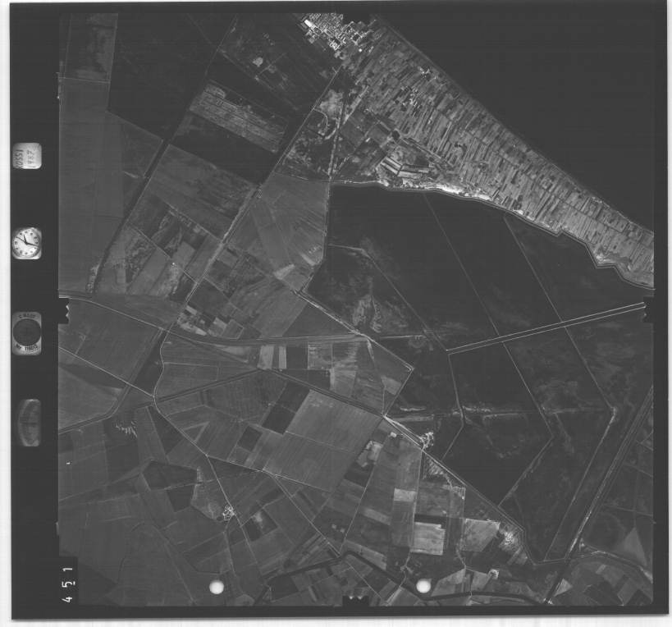Click the analog clock in the left margin
Screen dimensions: 672x627
(x=27, y=242)
